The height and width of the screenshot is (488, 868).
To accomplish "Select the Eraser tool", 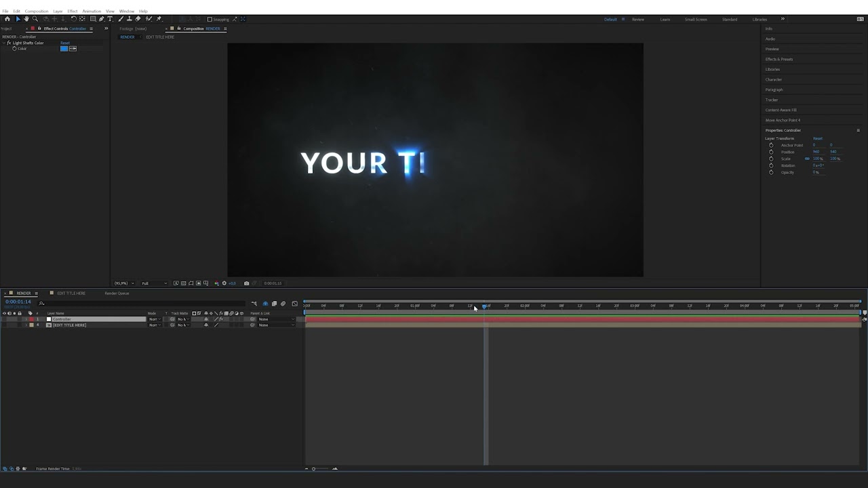I will [x=138, y=19].
